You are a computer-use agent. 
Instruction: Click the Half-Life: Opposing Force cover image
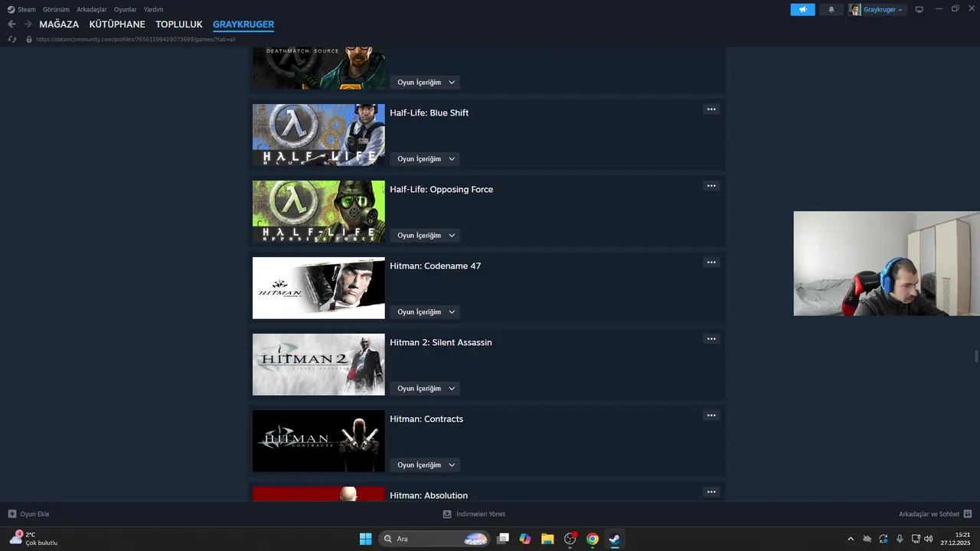pos(318,211)
